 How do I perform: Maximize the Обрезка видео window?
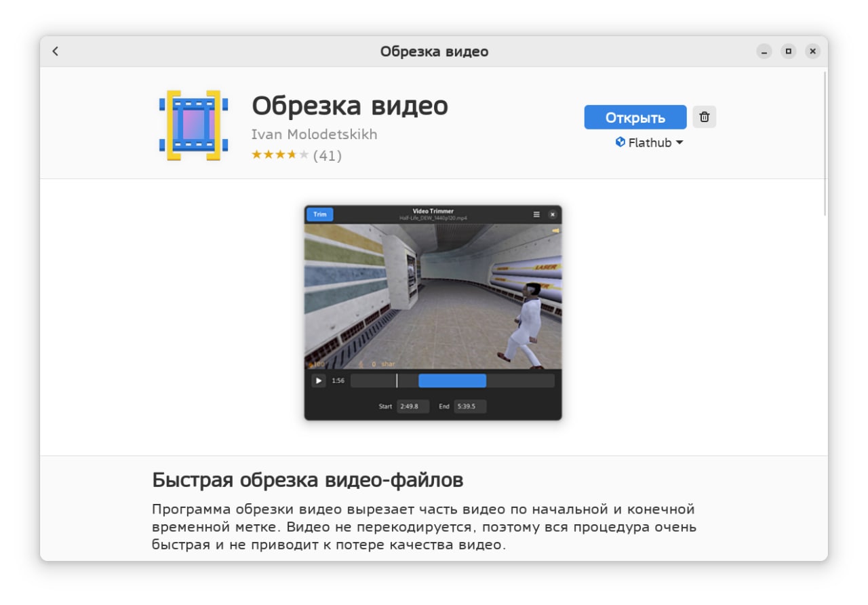(788, 52)
